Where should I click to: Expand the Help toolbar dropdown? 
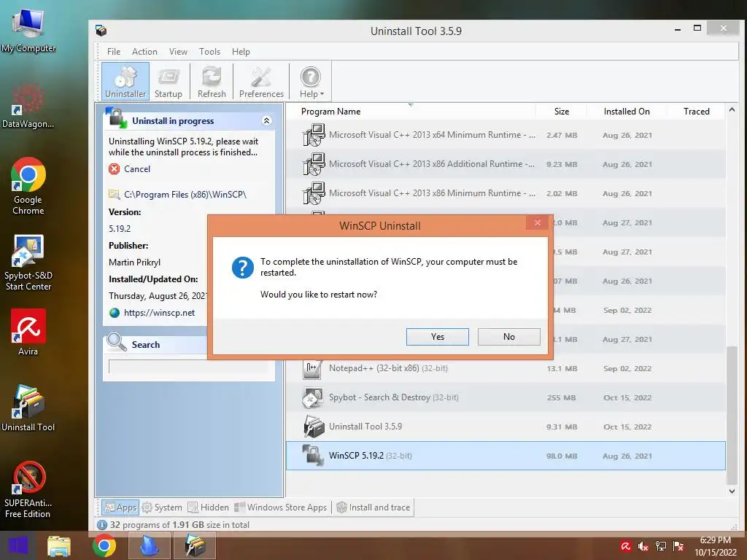coord(311,82)
